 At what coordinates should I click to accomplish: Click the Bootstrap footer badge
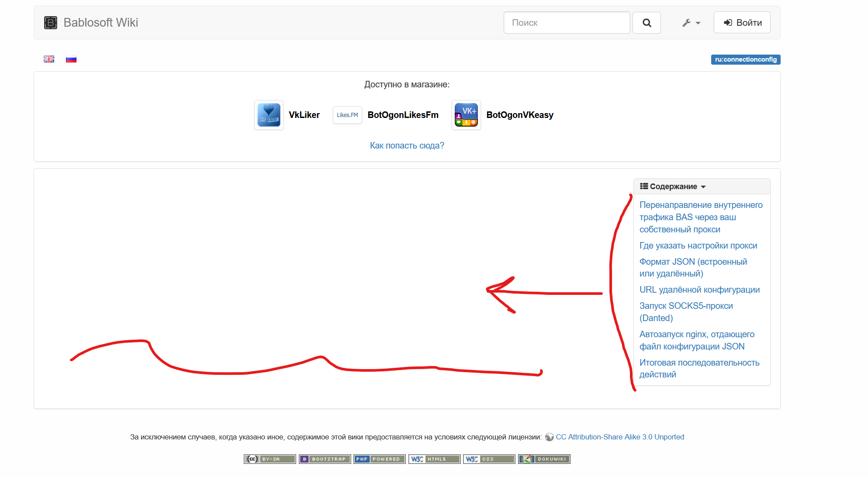(325, 459)
